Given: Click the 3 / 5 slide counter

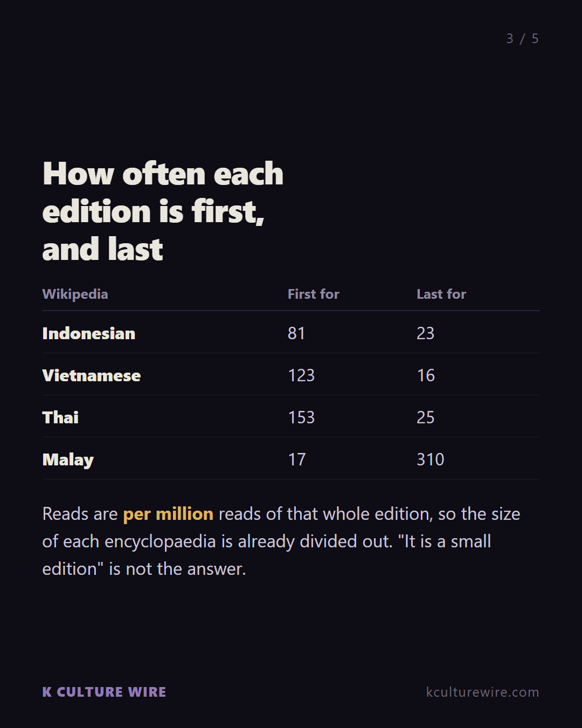Looking at the screenshot, I should 522,38.
